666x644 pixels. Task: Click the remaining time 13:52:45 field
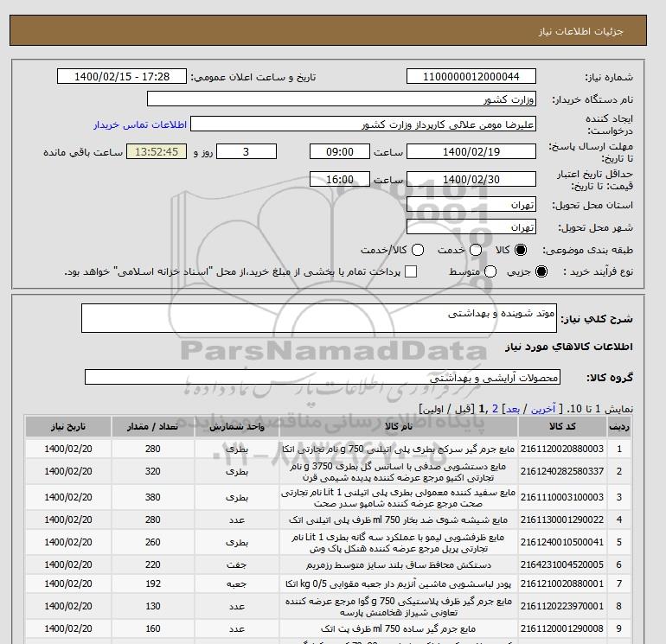[x=157, y=151]
